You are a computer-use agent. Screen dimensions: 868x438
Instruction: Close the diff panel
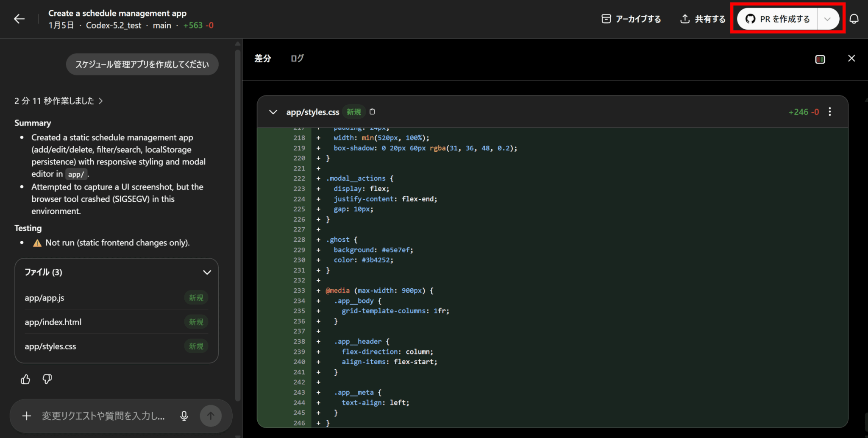tap(851, 59)
